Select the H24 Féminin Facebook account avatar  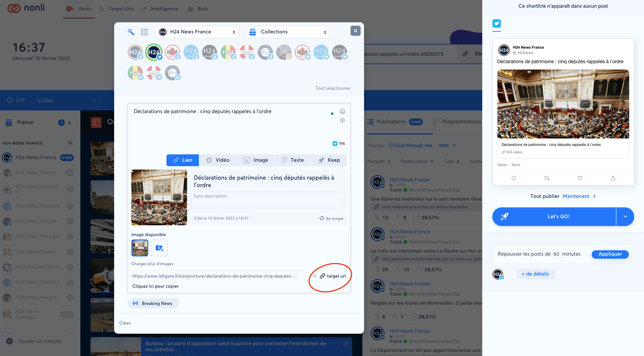[191, 52]
